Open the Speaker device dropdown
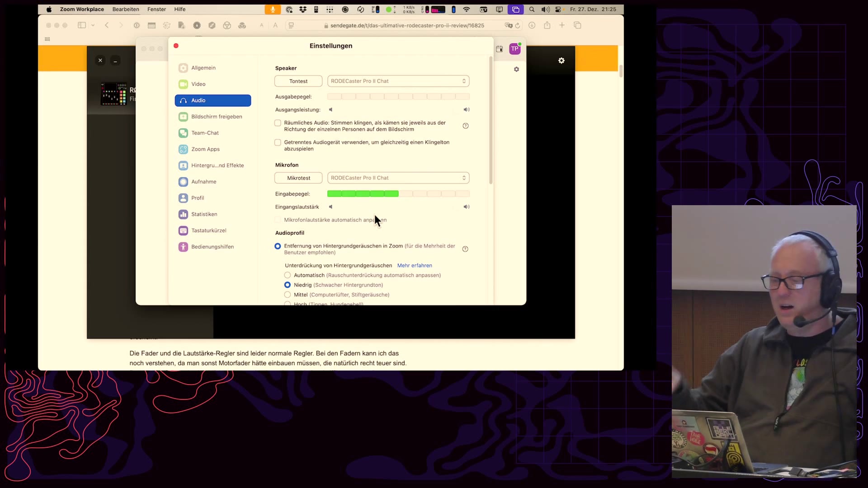The image size is (868, 488). point(398,81)
